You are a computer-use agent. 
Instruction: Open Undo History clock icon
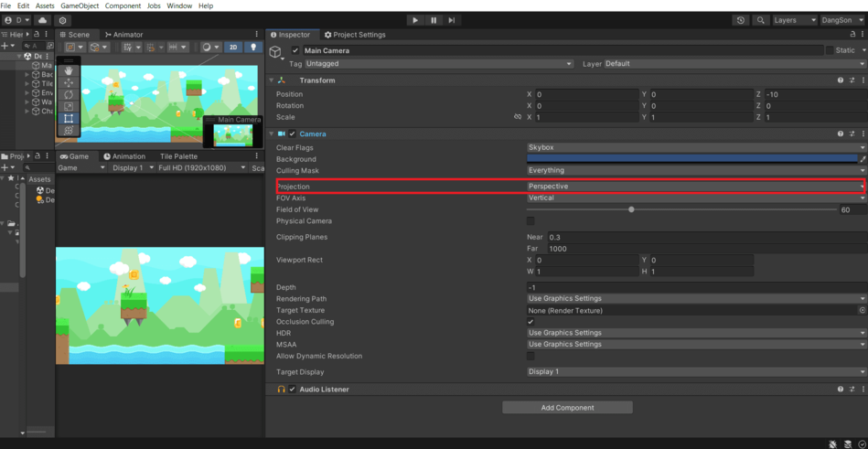pyautogui.click(x=740, y=20)
